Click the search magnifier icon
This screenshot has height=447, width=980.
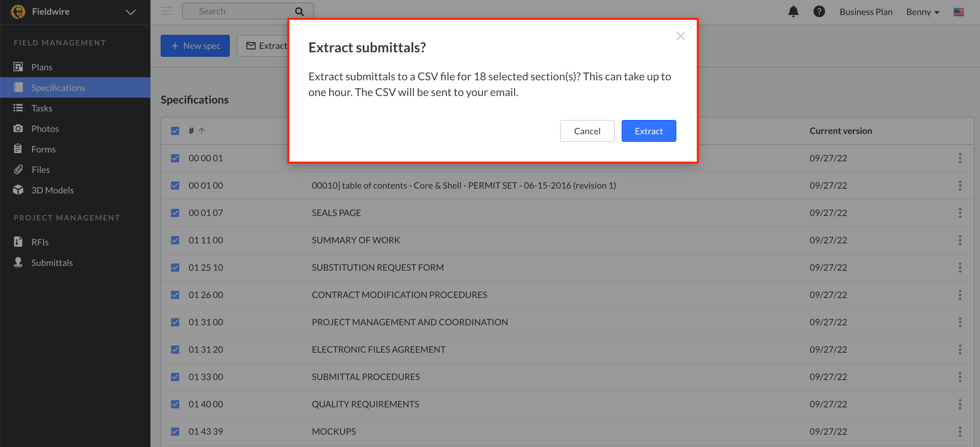[x=300, y=12]
